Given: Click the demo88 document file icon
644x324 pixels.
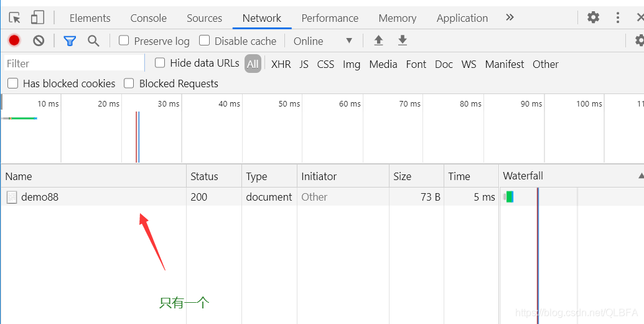Looking at the screenshot, I should [x=12, y=198].
